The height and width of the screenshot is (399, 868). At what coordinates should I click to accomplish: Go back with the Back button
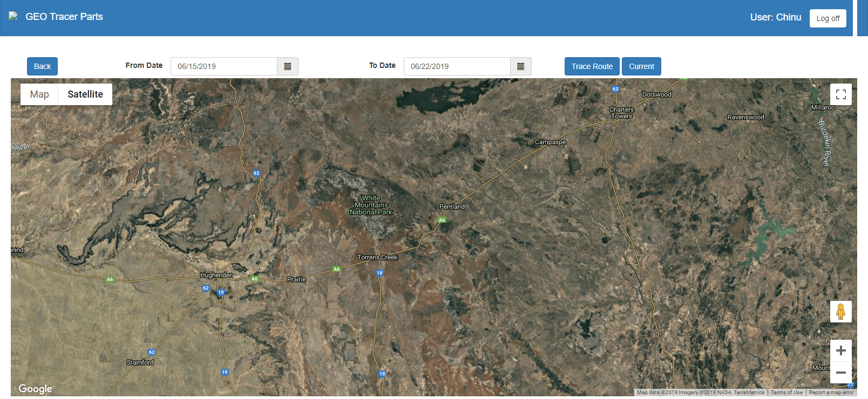(42, 66)
